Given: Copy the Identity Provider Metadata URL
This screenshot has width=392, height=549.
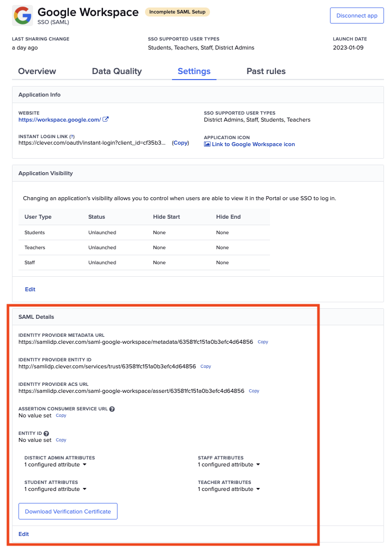Looking at the screenshot, I should [x=262, y=342].
